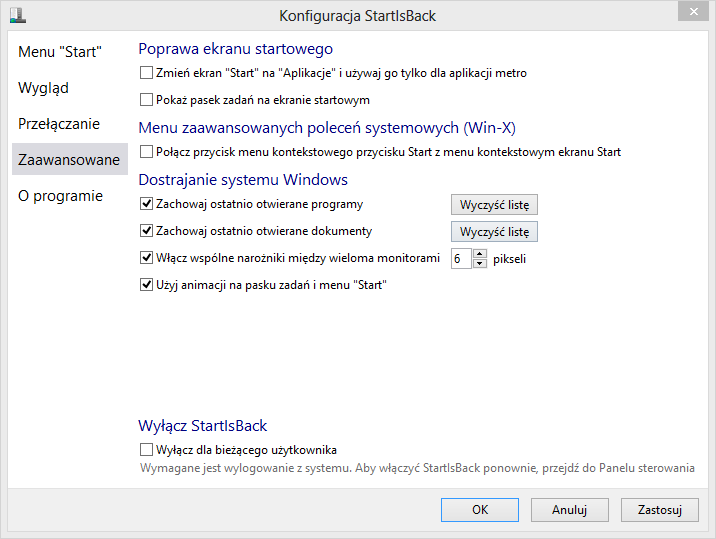Click the Wymagane jest wylogowanie z systemu note
This screenshot has height=539, width=716.
coord(417,468)
